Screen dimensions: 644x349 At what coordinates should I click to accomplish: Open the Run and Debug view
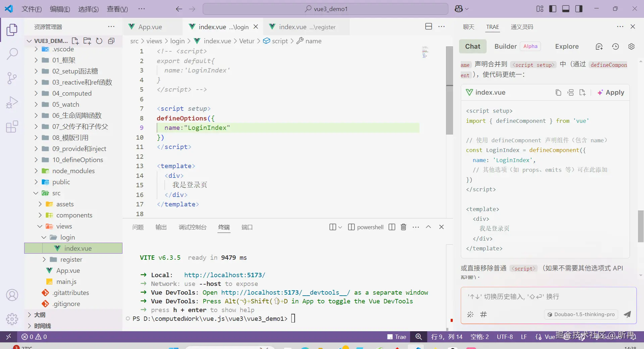12,102
